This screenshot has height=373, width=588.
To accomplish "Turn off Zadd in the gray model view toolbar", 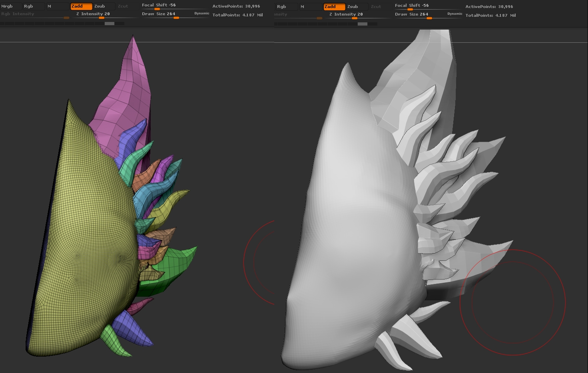I will (335, 7).
